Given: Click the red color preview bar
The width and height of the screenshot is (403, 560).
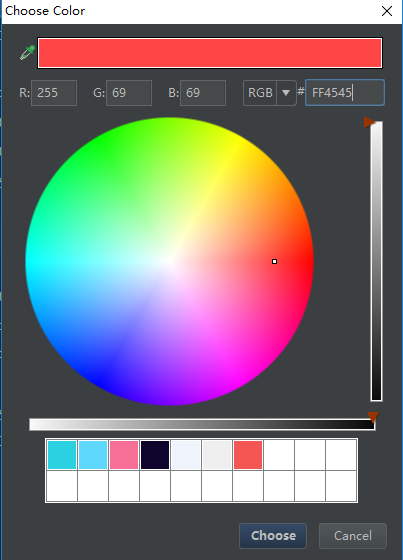Looking at the screenshot, I should click(x=210, y=53).
